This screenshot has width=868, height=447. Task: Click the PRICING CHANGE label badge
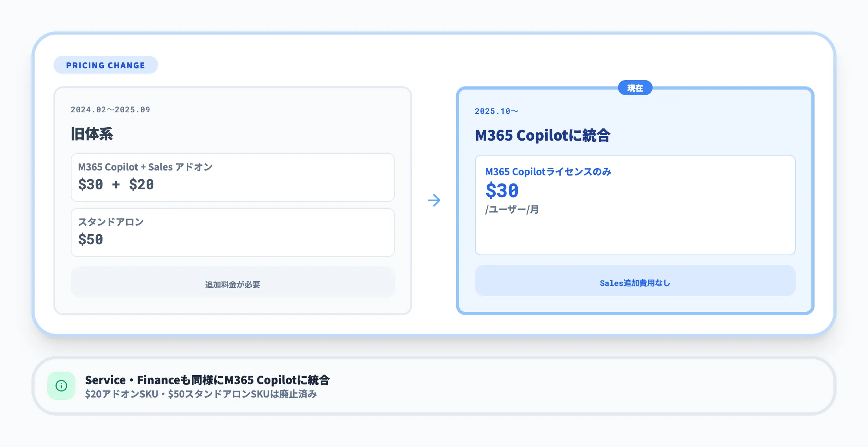pyautogui.click(x=105, y=65)
